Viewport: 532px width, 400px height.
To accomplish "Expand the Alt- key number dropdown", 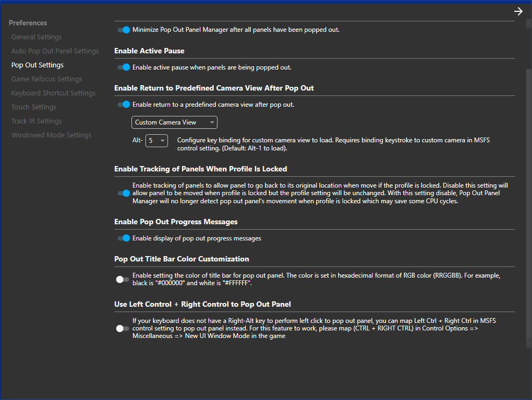I will click(157, 141).
